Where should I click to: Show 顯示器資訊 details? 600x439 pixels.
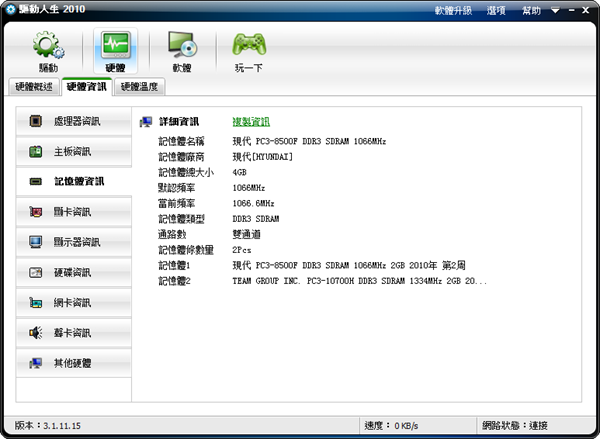point(74,242)
